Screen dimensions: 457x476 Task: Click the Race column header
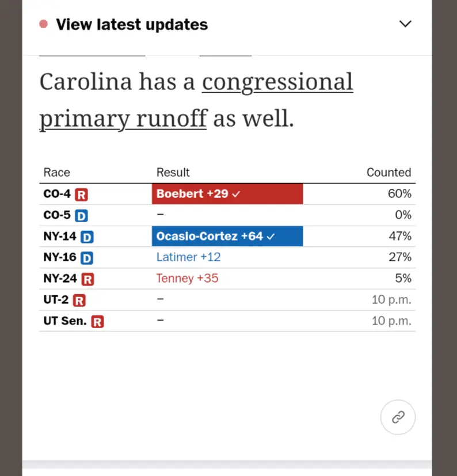(56, 173)
